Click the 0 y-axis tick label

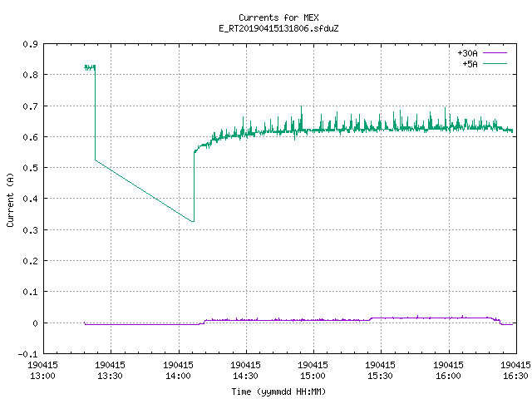[x=35, y=323]
